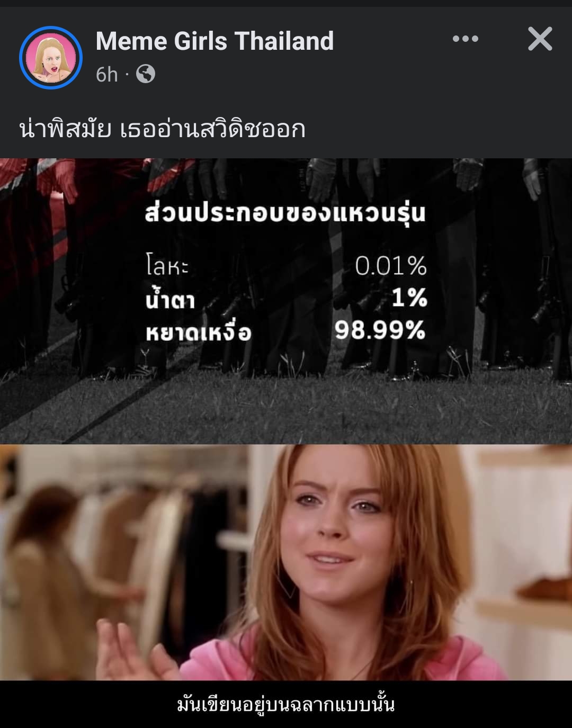Tap the 6h post timestamp
Image resolution: width=572 pixels, height=728 pixels.
(x=106, y=75)
